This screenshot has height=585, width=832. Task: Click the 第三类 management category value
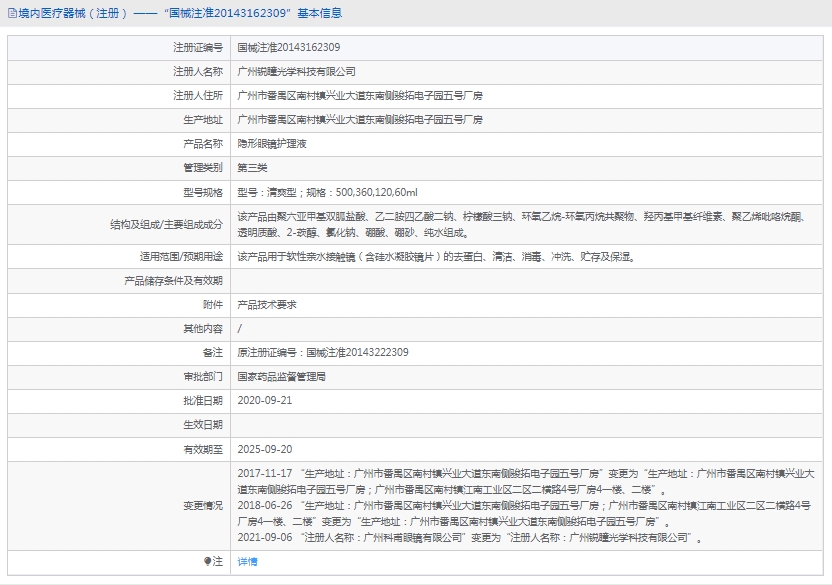point(252,168)
